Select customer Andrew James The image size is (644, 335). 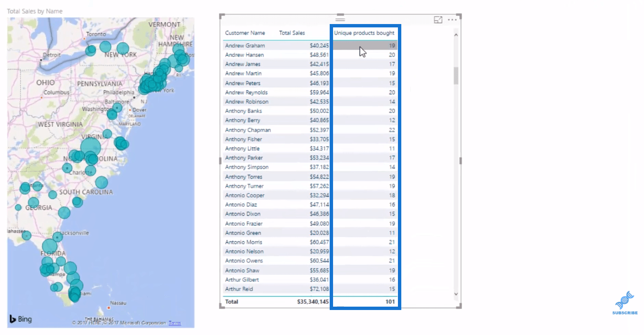243,64
